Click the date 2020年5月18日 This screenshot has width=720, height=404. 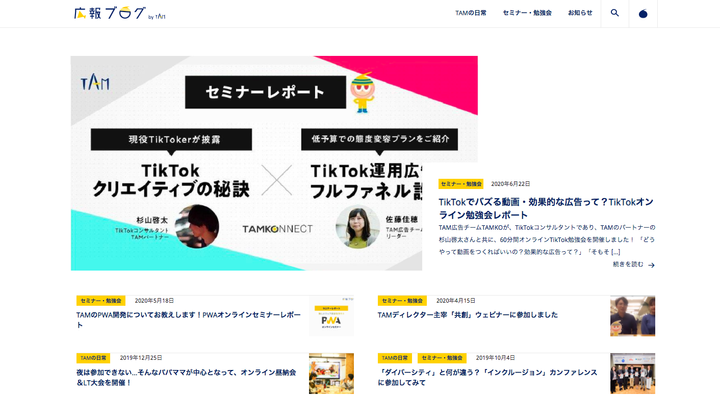[x=154, y=301]
